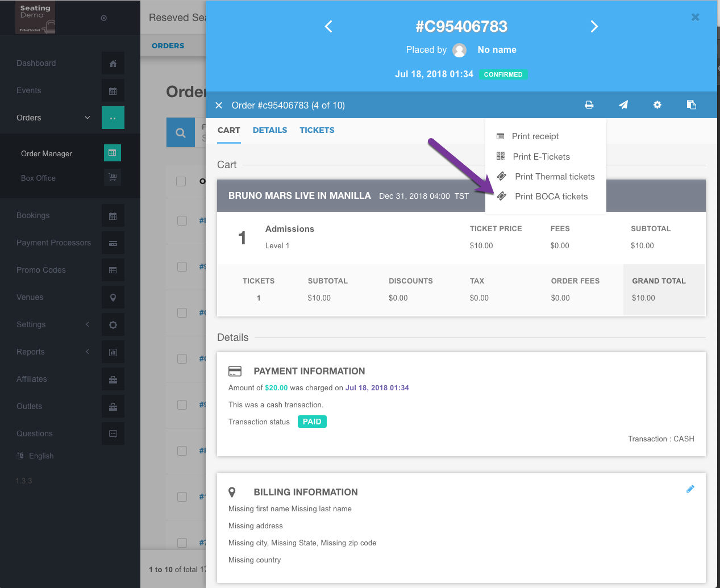
Task: Click the Admissions ticket type label
Action: [290, 229]
